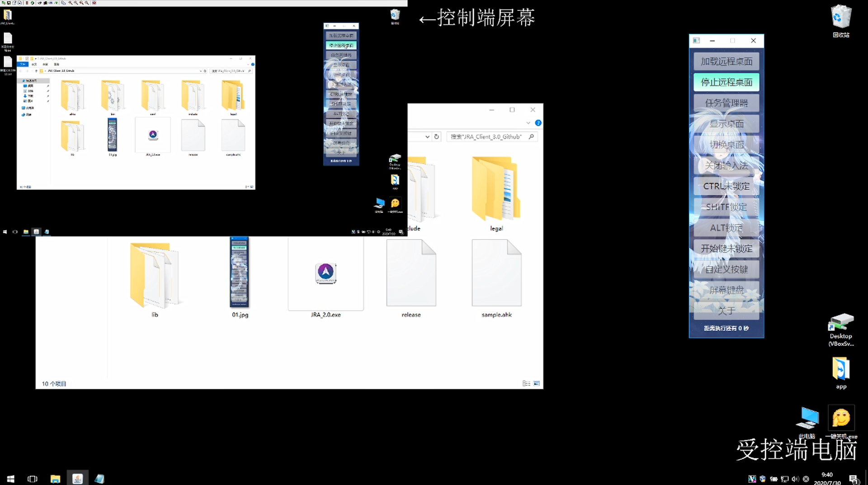This screenshot has width=868, height=485.
Task: Open the address bar history dropdown, large Explorer
Action: [x=427, y=137]
